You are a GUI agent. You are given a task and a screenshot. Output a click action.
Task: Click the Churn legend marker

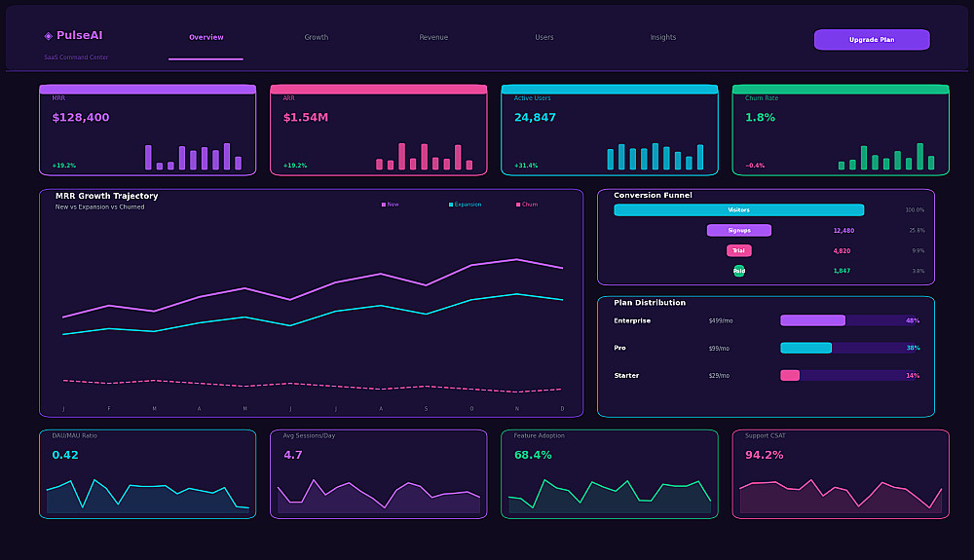[x=518, y=205]
